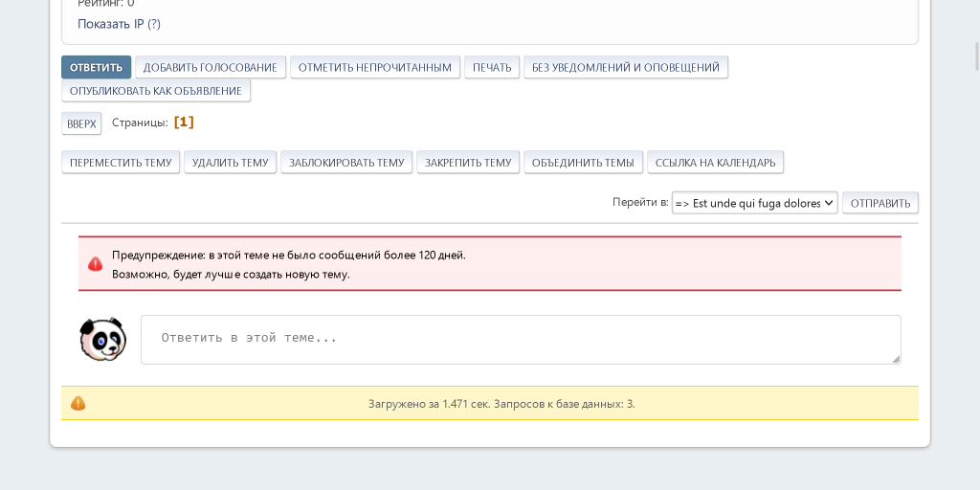
Task: Open ССЫЛКА НА КАЛЕНДАРЬ link button
Action: point(715,163)
